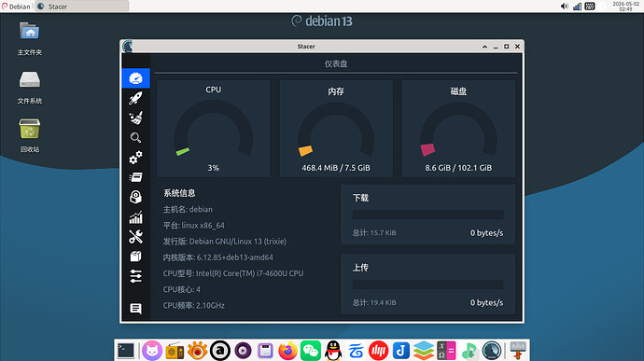Viewport: 644px width, 361px height.
Task: Click the network signal icon in system tray
Action: [x=577, y=7]
